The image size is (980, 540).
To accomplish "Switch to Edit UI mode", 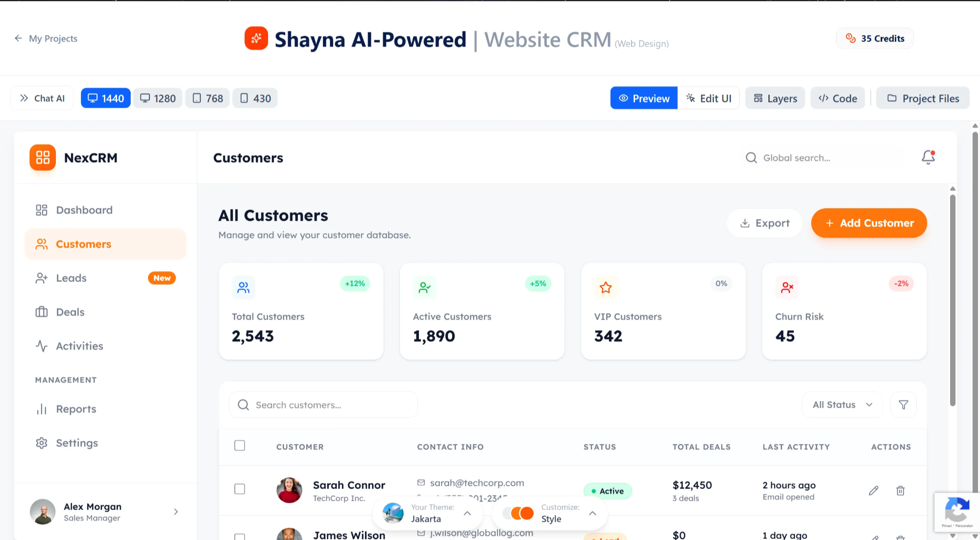I will (708, 98).
